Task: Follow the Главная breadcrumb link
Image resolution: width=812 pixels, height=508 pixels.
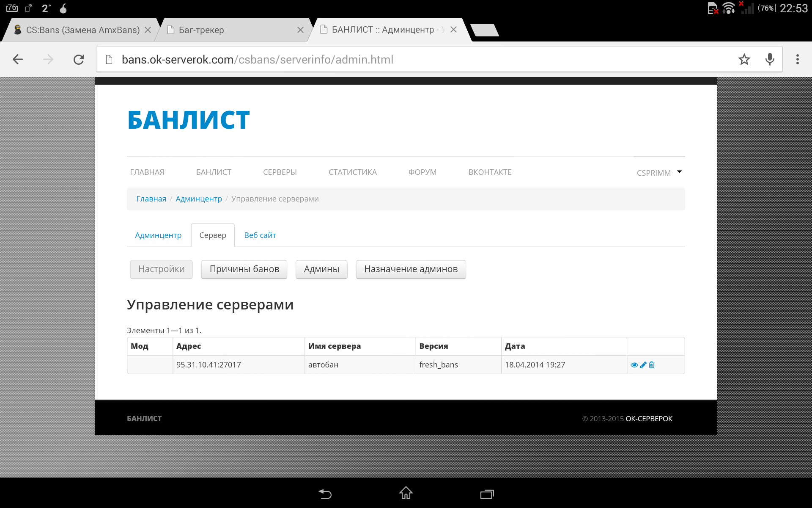Action: coord(151,199)
